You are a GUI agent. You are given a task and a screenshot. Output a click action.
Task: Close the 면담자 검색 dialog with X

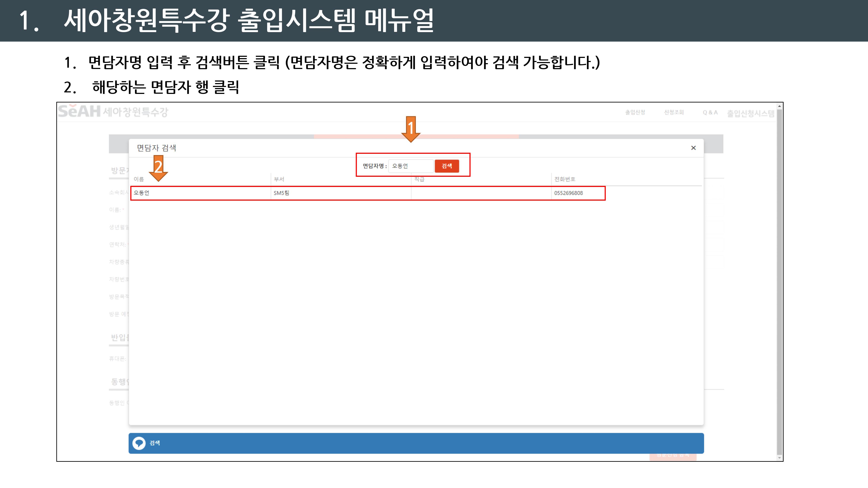pos(693,148)
